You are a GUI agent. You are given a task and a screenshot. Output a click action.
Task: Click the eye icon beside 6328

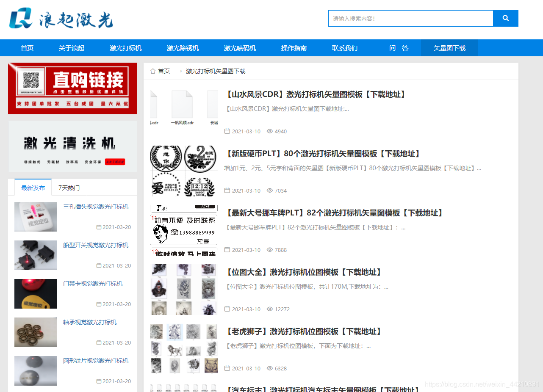click(x=270, y=368)
